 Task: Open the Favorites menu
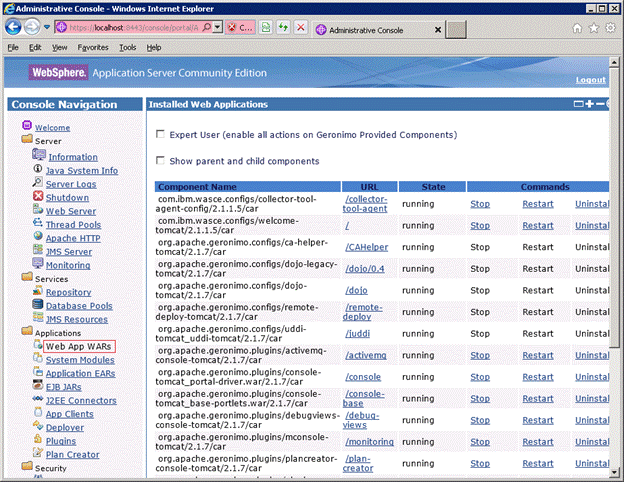pos(93,47)
